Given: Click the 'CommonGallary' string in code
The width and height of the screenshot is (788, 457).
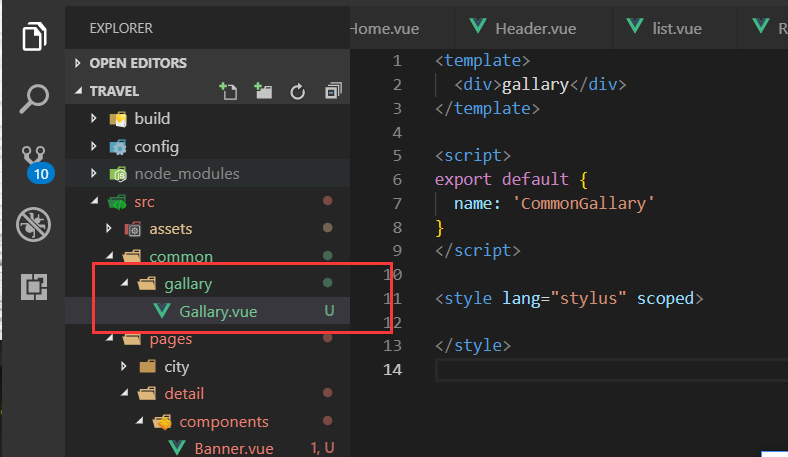Looking at the screenshot, I should 583,203.
